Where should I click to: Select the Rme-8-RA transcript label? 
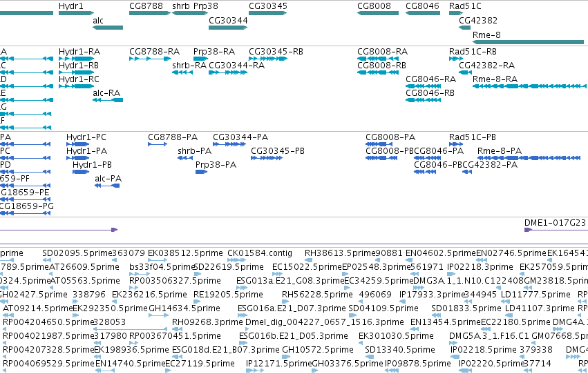pos(495,79)
